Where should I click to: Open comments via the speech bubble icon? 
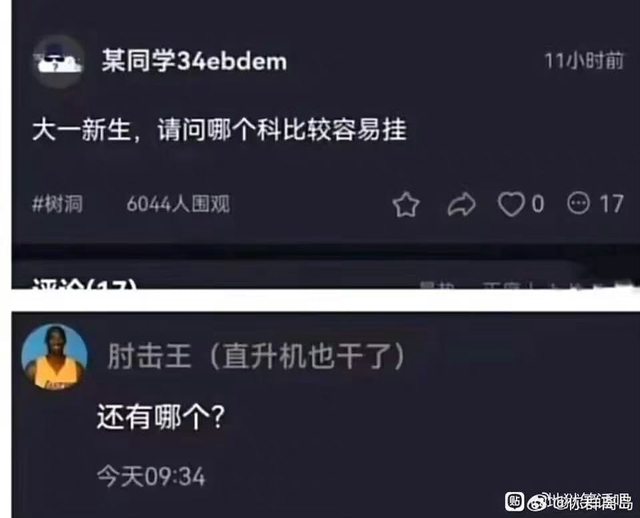click(x=578, y=203)
